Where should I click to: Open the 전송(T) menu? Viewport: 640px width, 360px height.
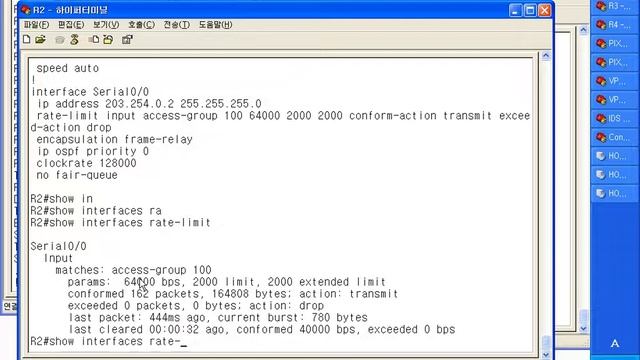point(177,25)
